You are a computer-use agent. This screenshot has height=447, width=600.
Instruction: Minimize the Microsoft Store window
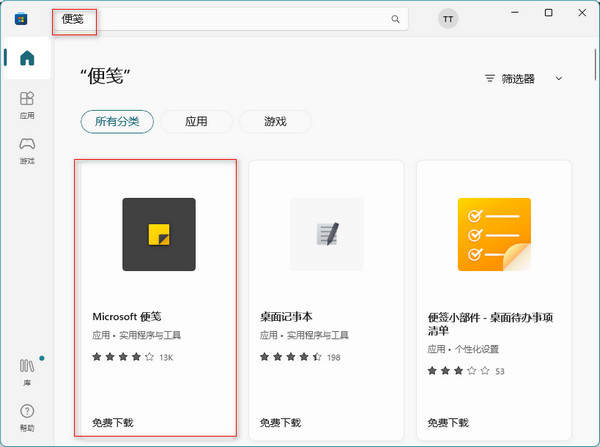point(515,13)
